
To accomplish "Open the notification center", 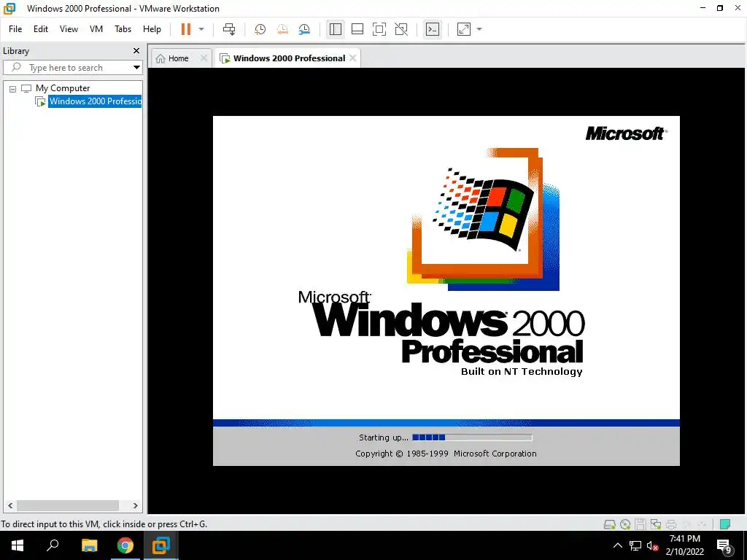I will pyautogui.click(x=724, y=546).
